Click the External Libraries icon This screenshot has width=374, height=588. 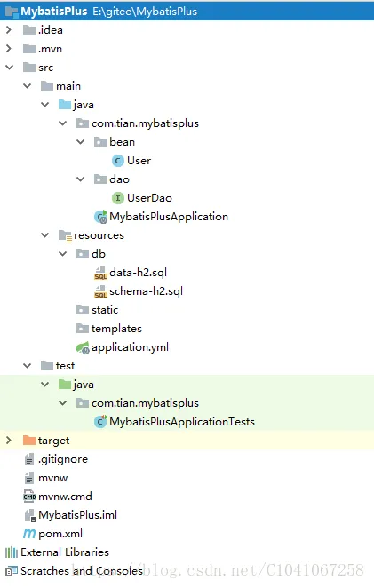(x=12, y=552)
